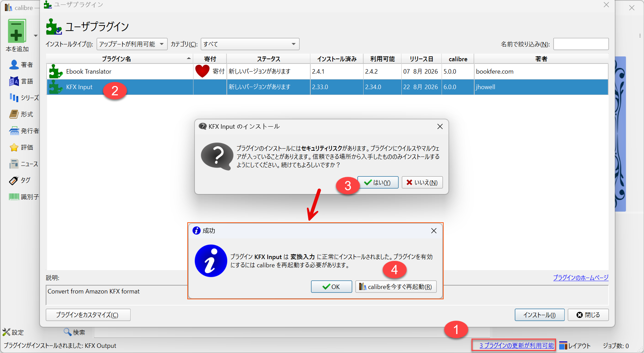Sort by ステータス column header

tap(268, 59)
